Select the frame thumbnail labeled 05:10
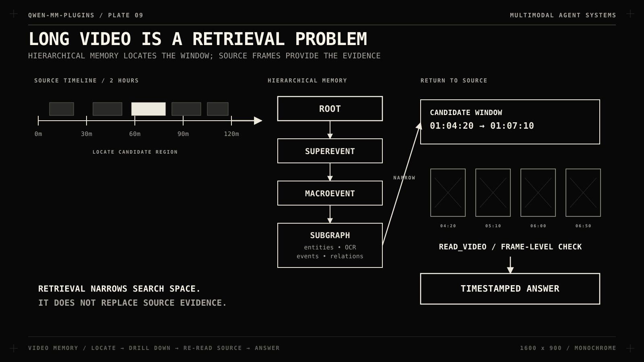The width and height of the screenshot is (644, 362). [x=493, y=193]
